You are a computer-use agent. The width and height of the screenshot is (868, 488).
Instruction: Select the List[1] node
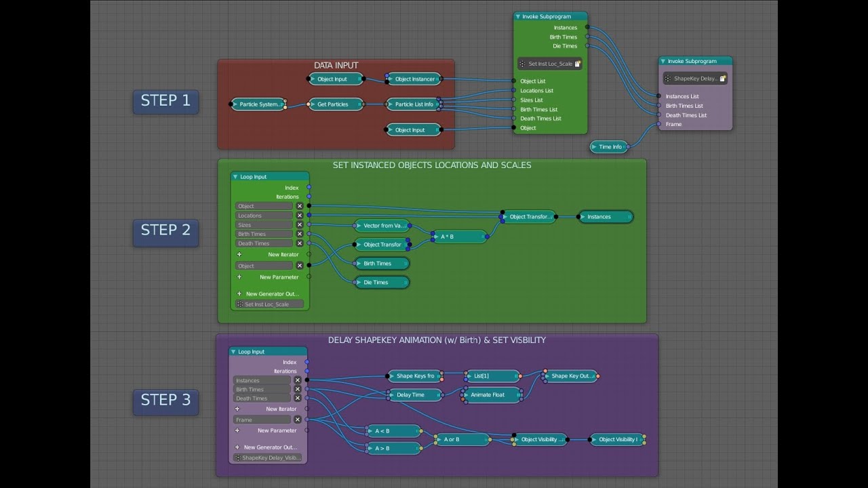point(493,376)
